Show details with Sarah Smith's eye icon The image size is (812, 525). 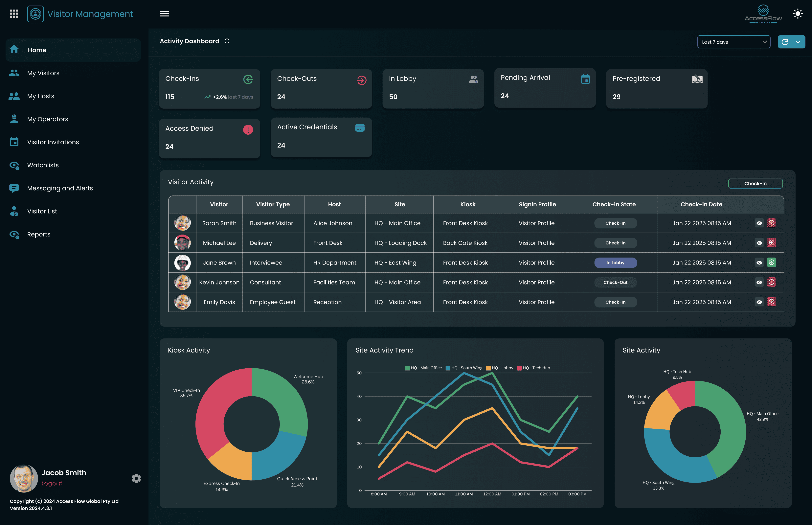click(x=759, y=223)
